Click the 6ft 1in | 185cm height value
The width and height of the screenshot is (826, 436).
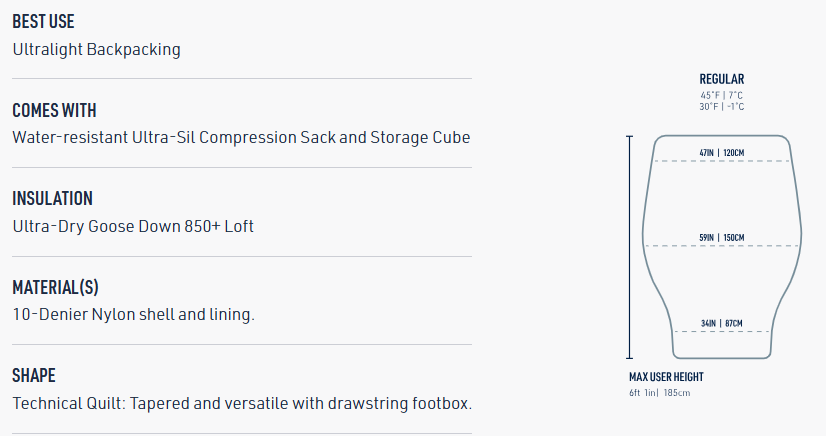[x=660, y=392]
